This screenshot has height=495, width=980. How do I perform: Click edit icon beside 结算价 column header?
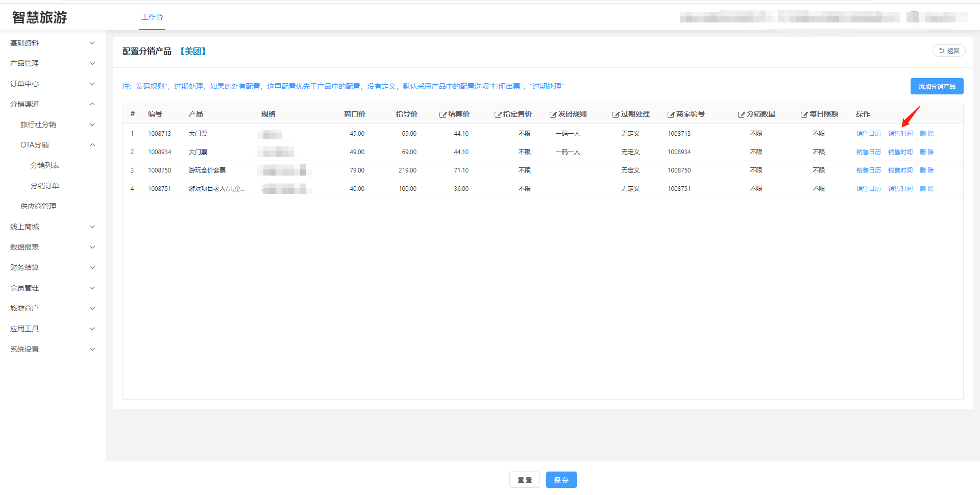tap(443, 115)
